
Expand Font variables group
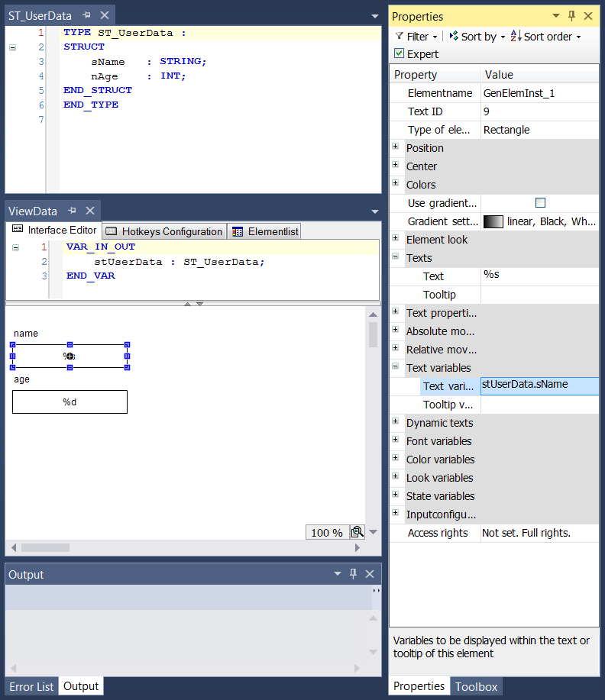(x=396, y=439)
